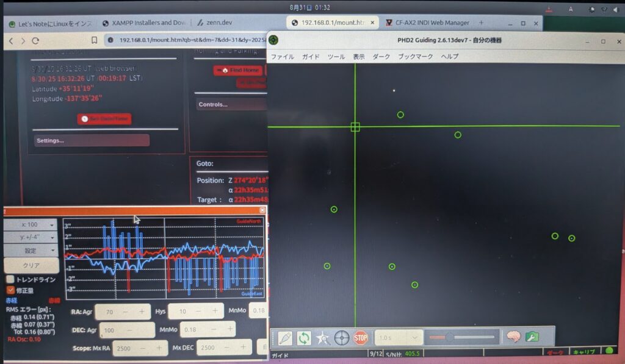Open the y: +/-4" range dropdown
Screen dimensions: 625x364
tap(31, 237)
